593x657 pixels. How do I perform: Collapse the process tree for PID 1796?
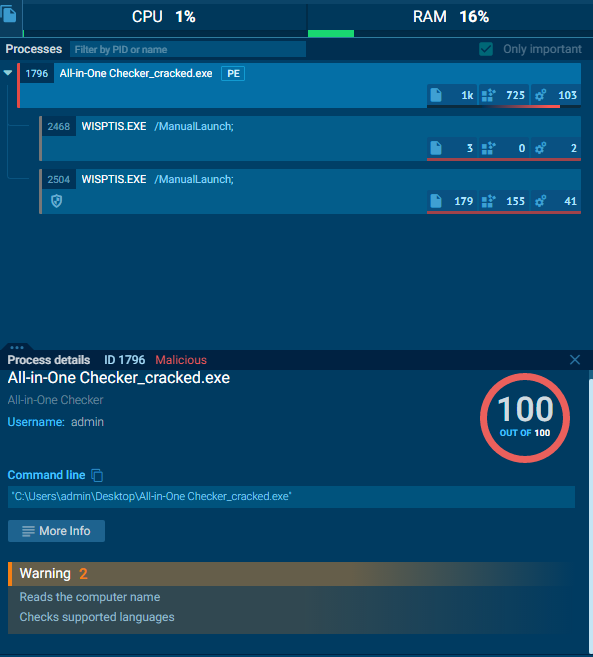[8, 73]
